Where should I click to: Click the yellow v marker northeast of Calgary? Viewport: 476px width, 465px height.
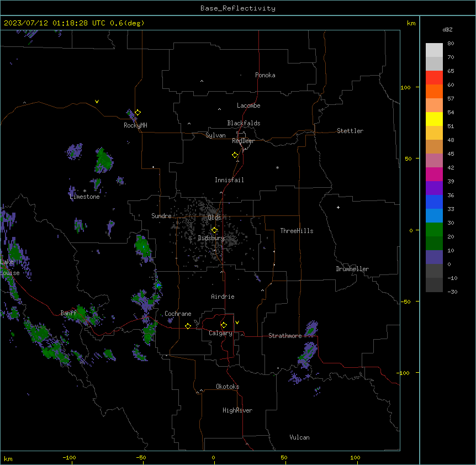tap(237, 323)
